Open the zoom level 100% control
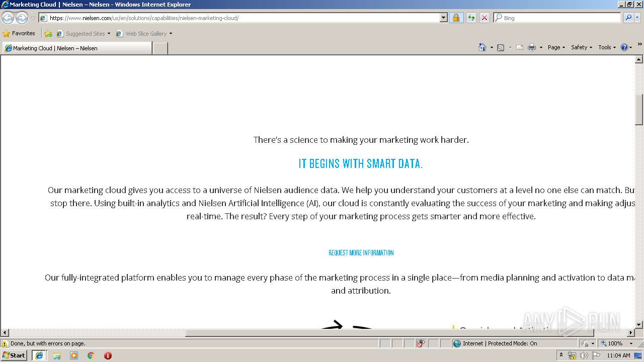Screen dimensions: 644x362 pos(611,343)
